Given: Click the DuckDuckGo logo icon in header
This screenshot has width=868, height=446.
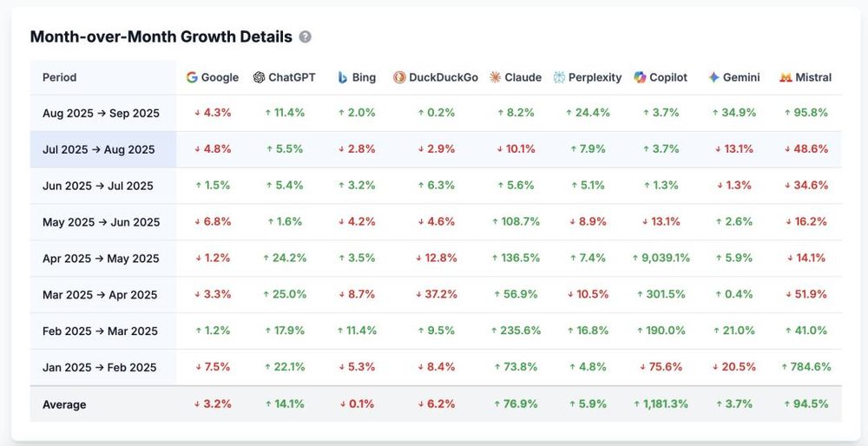Looking at the screenshot, I should 399,77.
